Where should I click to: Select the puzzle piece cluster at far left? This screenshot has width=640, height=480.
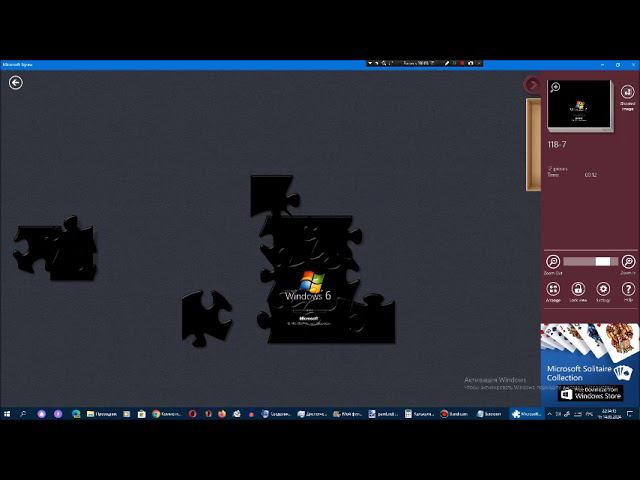tap(55, 249)
